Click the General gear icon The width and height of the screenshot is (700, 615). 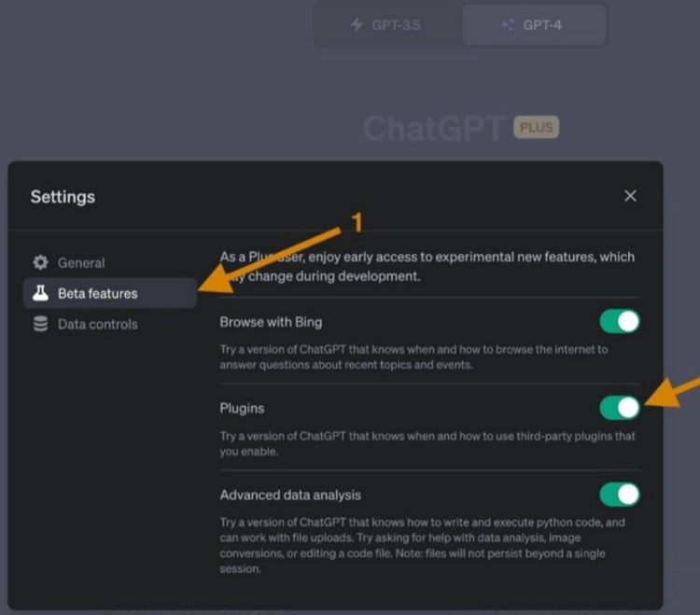(41, 262)
